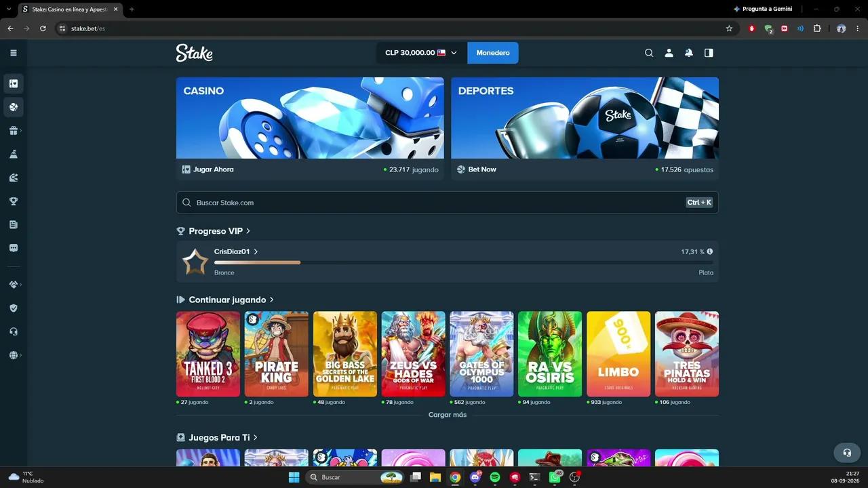Viewport: 868px width, 488px height.
Task: Click the Monedero wallet button
Action: click(x=493, y=53)
